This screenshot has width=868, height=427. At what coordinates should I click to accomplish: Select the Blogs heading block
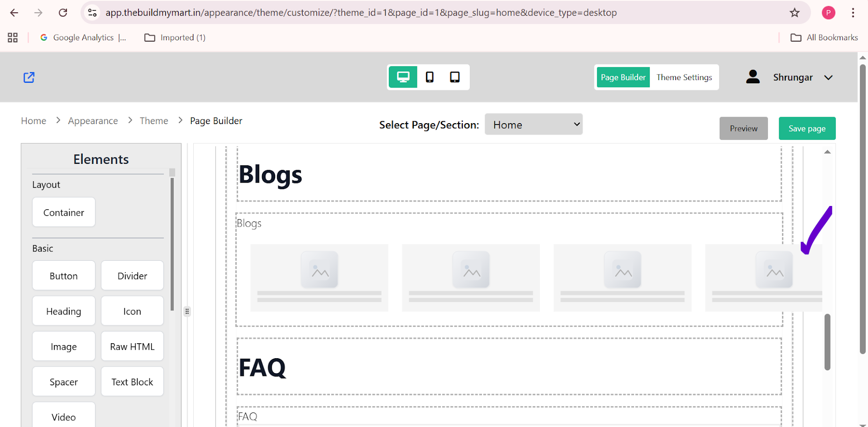(x=509, y=174)
